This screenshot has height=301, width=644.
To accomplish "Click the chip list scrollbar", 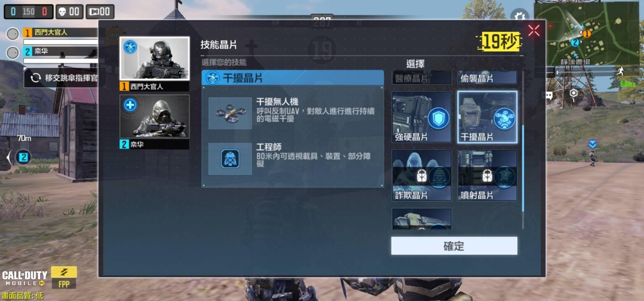I will point(523,150).
